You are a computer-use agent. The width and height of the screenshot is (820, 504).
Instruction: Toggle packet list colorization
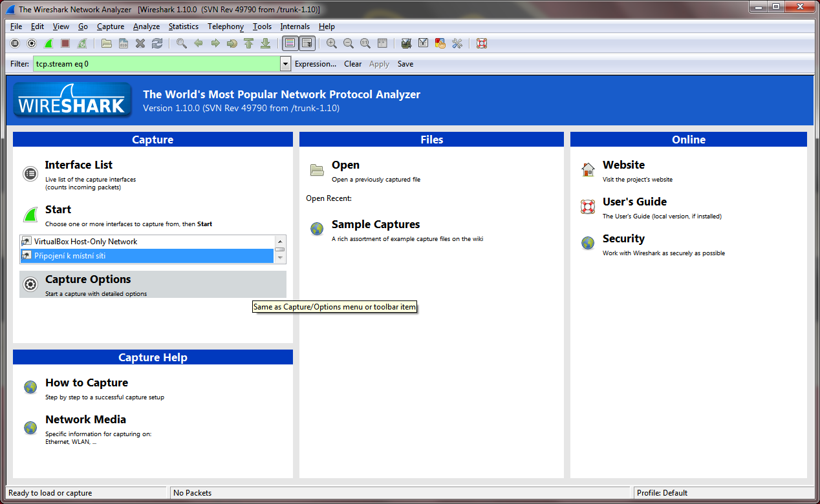coord(290,43)
